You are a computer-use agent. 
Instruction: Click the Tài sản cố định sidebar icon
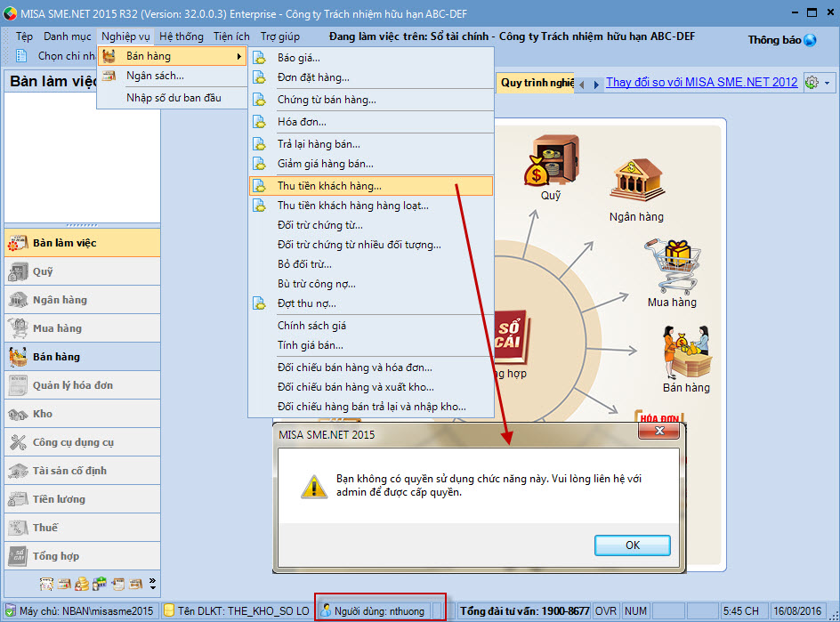[18, 471]
